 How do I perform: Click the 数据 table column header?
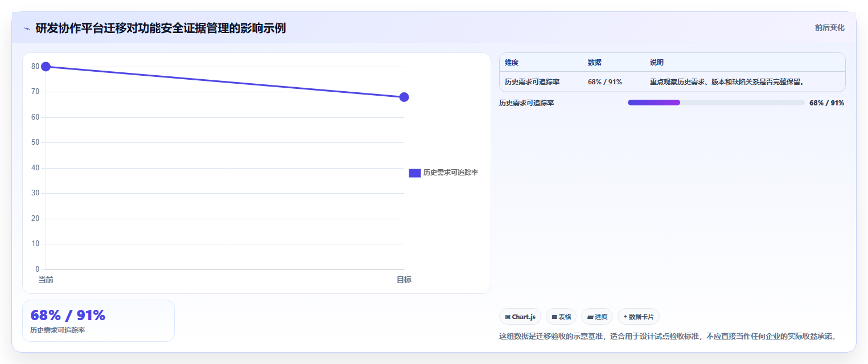(595, 63)
